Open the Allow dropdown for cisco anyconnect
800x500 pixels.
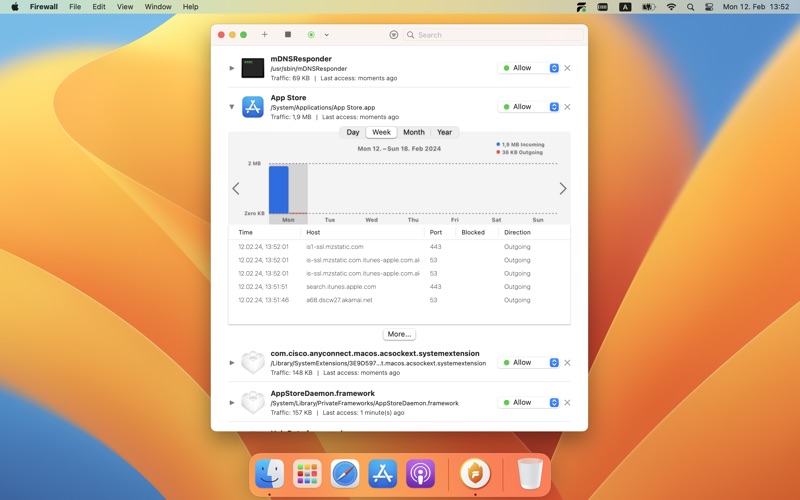pos(529,363)
